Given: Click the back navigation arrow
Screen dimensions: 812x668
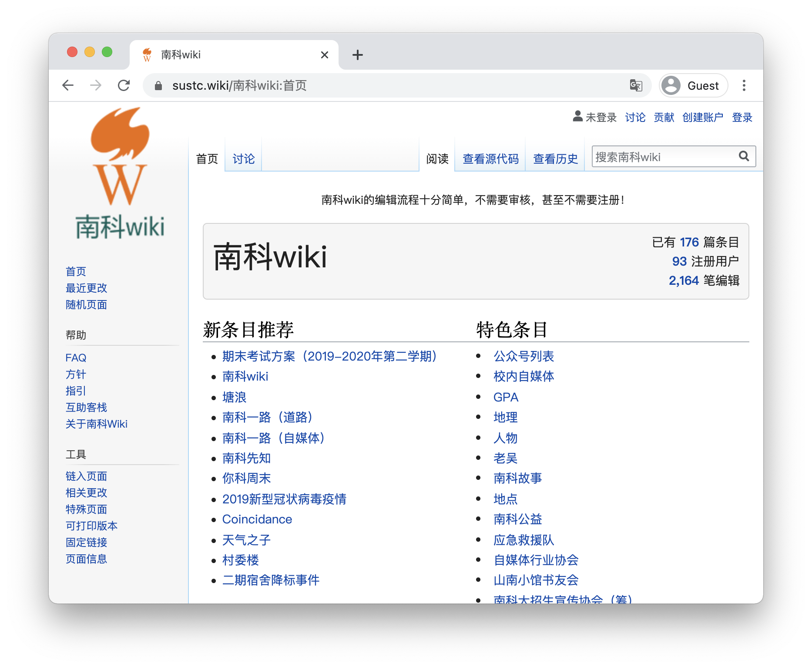Looking at the screenshot, I should [68, 85].
